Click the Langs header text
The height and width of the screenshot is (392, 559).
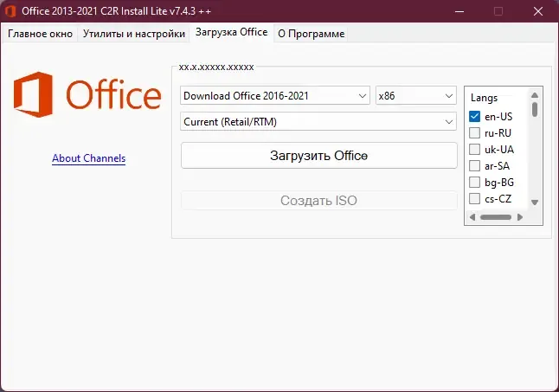pyautogui.click(x=484, y=98)
